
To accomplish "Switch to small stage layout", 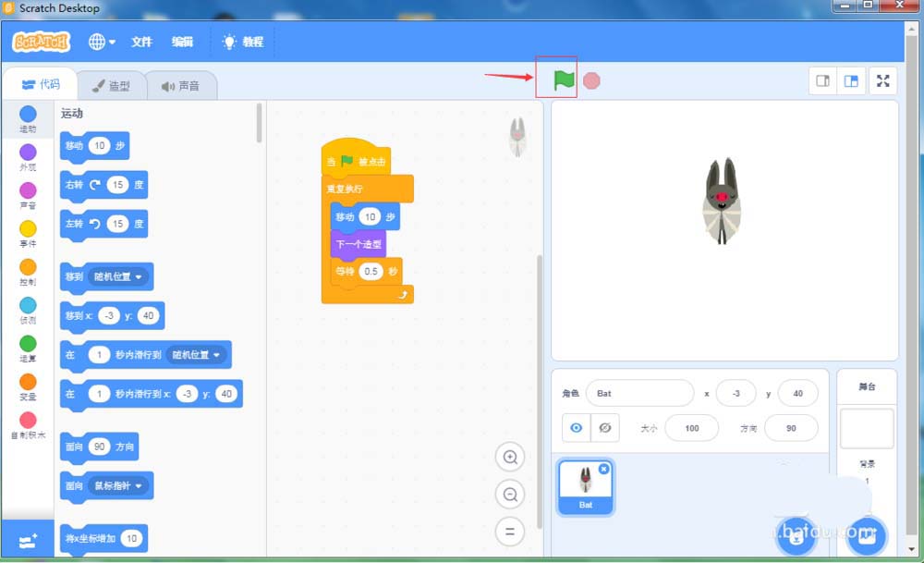I will (x=821, y=80).
